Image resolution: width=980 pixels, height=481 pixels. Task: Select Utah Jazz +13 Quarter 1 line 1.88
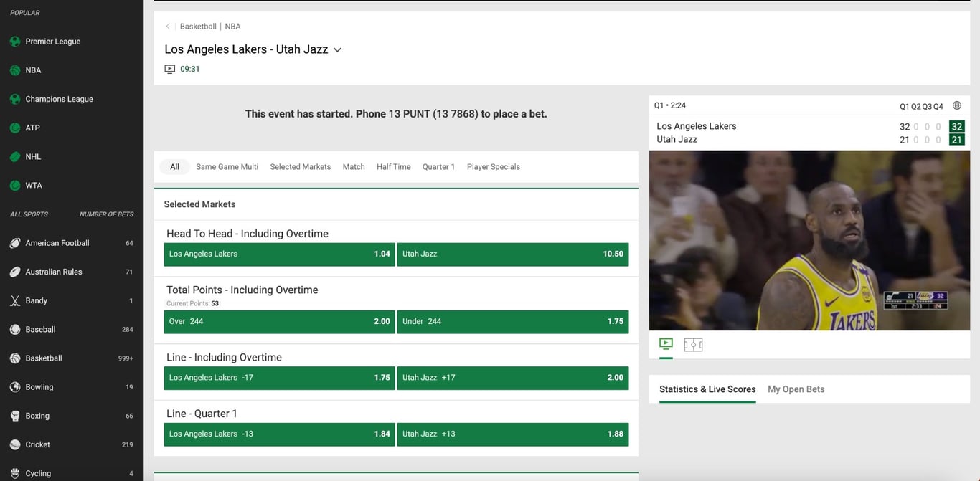pyautogui.click(x=513, y=434)
